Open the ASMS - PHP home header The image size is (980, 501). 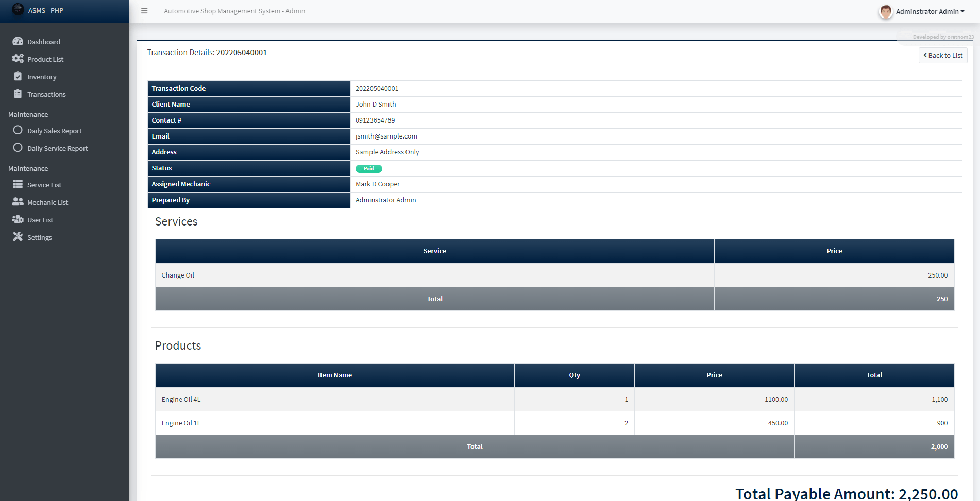(45, 10)
